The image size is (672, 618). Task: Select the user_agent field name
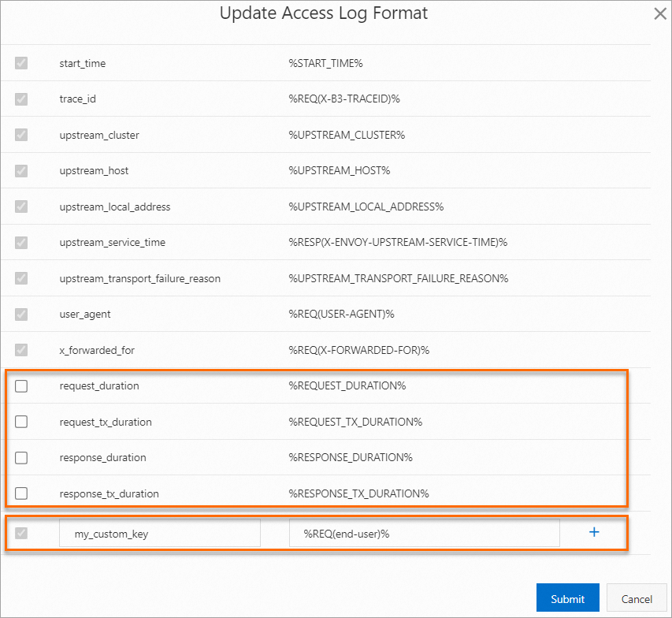[85, 315]
